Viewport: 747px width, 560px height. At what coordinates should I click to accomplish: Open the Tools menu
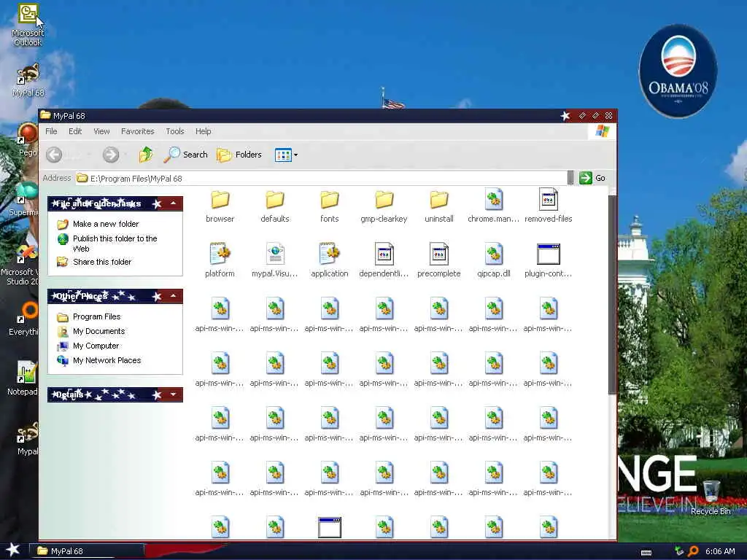point(175,131)
